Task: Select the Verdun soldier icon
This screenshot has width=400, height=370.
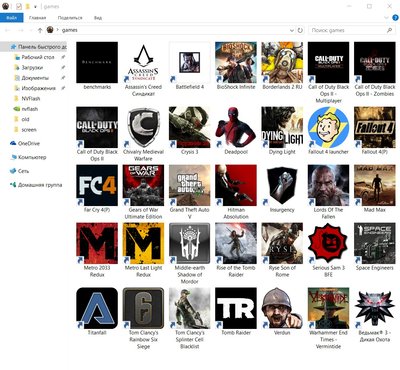Action: [282, 308]
